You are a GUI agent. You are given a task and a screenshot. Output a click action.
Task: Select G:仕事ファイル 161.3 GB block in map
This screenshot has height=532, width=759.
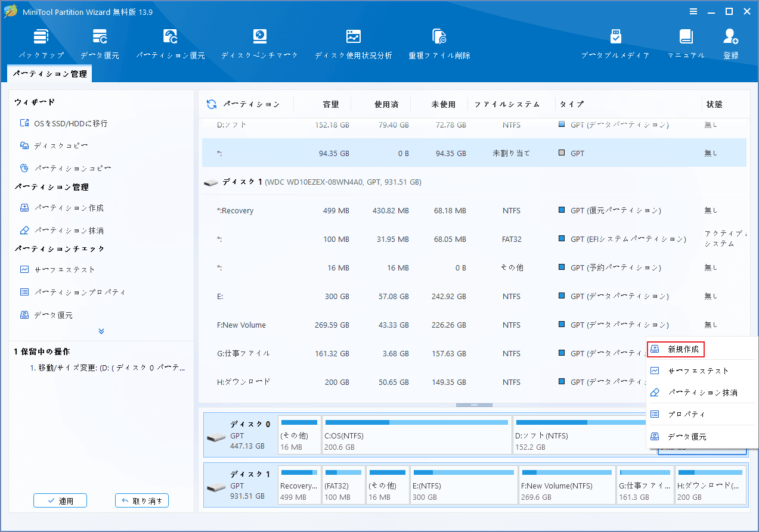tap(645, 485)
